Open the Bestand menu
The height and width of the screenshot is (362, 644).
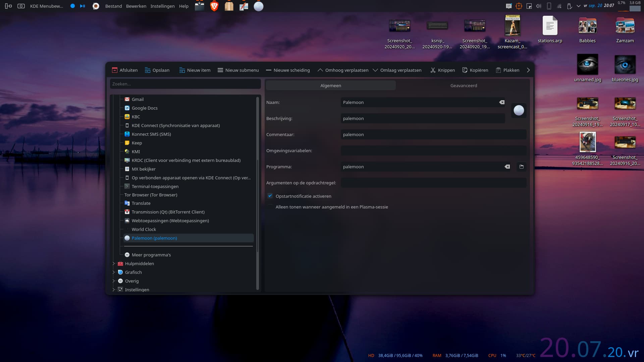tap(113, 6)
